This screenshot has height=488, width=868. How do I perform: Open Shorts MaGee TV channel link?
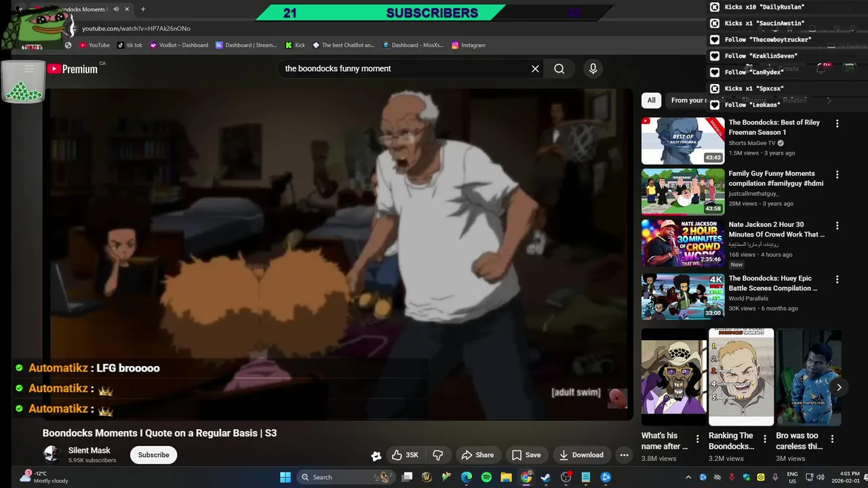pyautogui.click(x=752, y=143)
